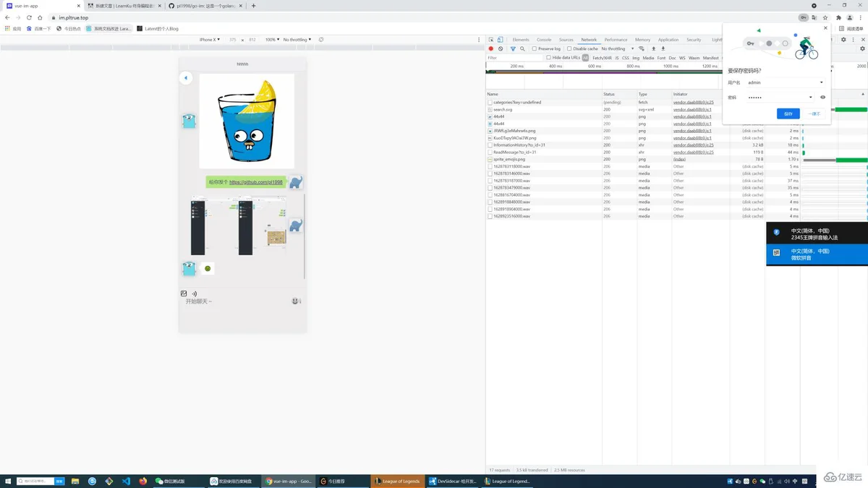The image size is (868, 488).
Task: Bookmark this page with the star icon
Action: tap(825, 17)
